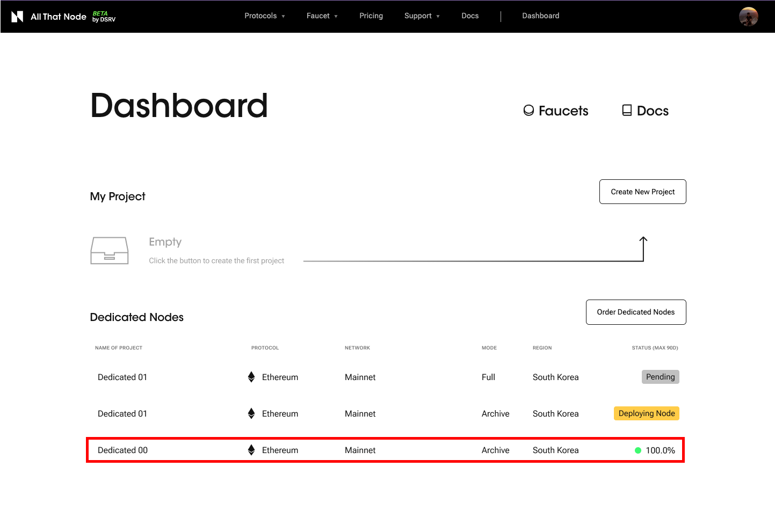
Task: Click the Dashboard page heading
Action: tap(179, 105)
